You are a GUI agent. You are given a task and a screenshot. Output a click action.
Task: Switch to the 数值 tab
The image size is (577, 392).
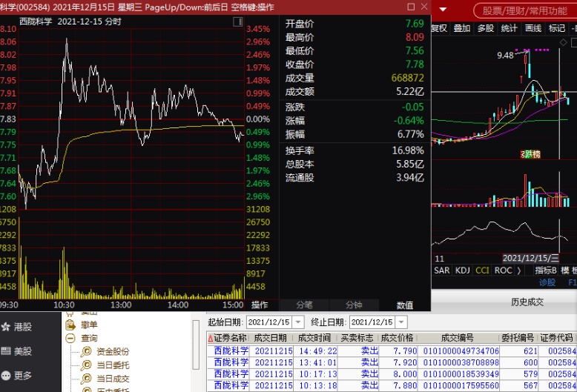click(404, 305)
